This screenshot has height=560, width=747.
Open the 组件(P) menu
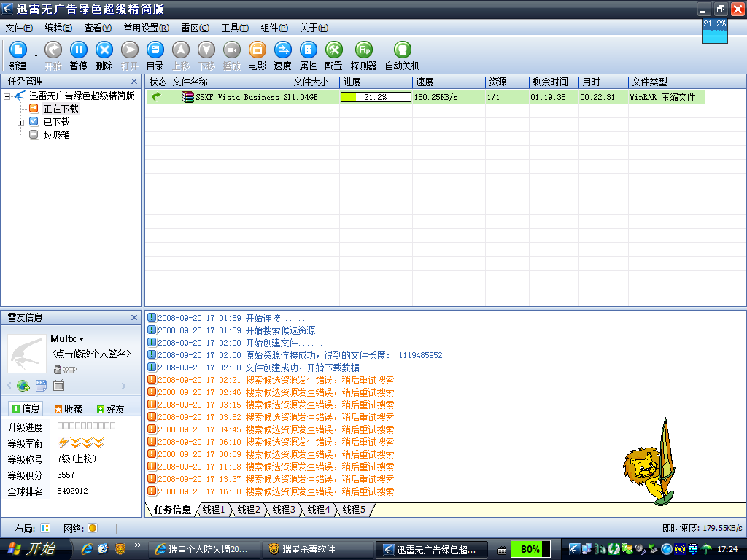(274, 28)
